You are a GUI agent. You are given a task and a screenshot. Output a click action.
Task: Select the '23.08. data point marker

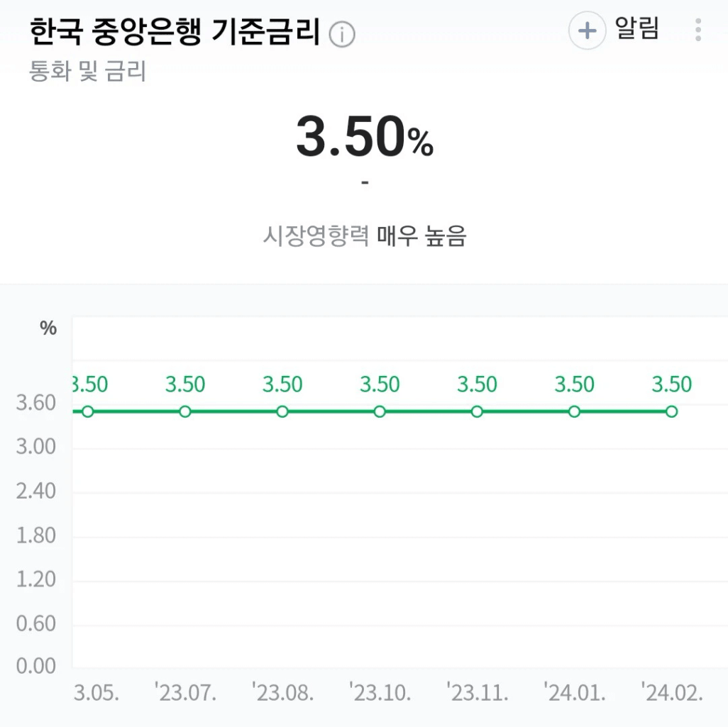(x=282, y=411)
